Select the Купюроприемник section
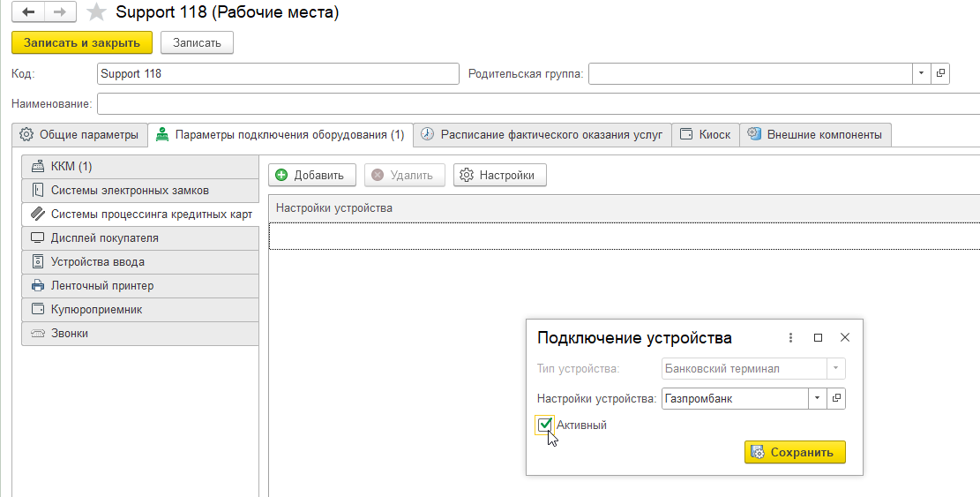This screenshot has width=980, height=497. 140,310
